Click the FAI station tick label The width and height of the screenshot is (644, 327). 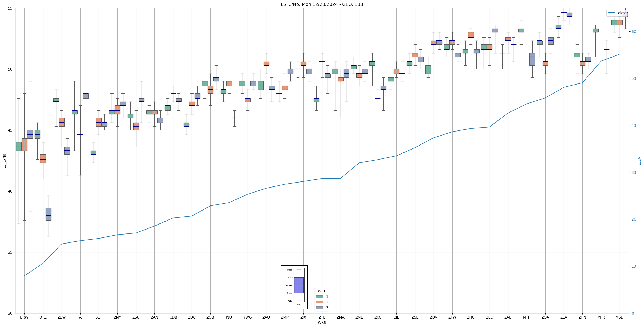click(x=80, y=317)
